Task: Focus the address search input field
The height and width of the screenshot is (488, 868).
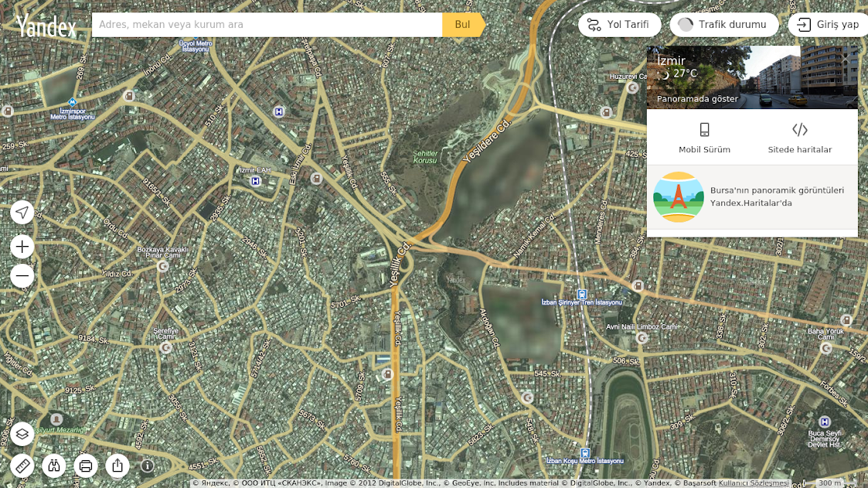Action: click(267, 25)
